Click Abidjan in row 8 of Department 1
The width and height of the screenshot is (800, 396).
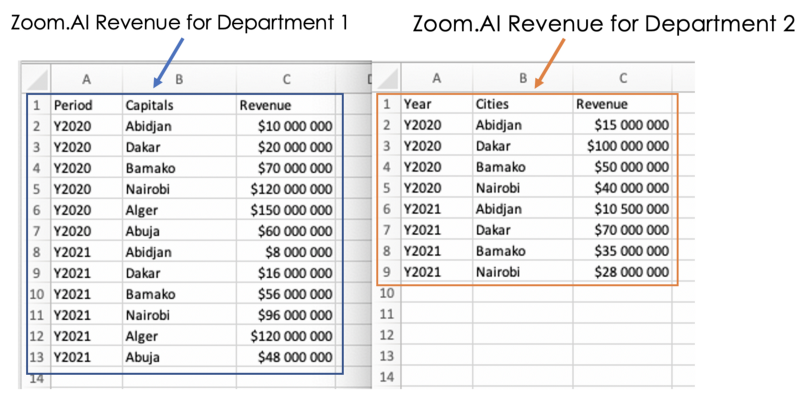pos(179,252)
